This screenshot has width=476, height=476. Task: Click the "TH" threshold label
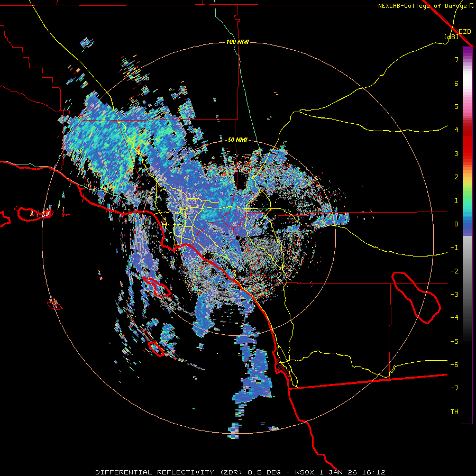454,412
